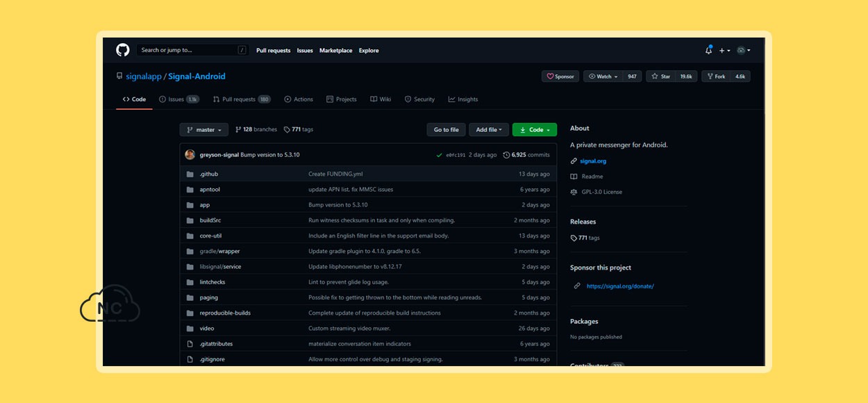Open the signal.org website link
The height and width of the screenshot is (403, 868).
click(593, 161)
